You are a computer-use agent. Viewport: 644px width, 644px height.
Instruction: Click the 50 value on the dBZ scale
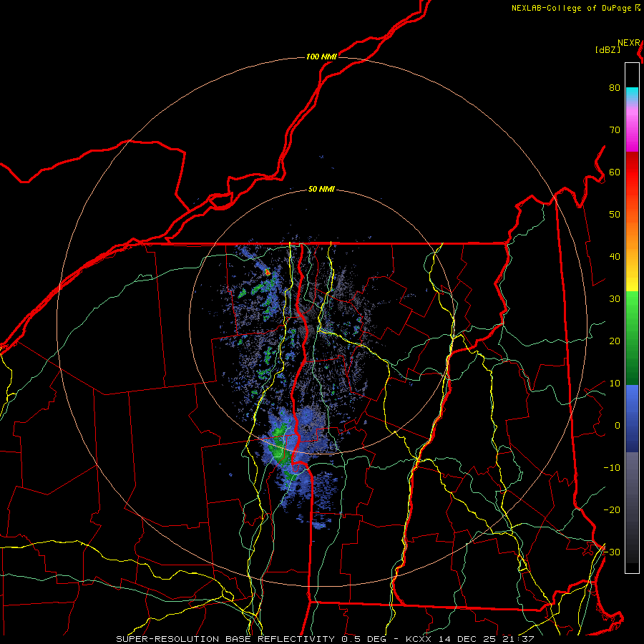(615, 215)
